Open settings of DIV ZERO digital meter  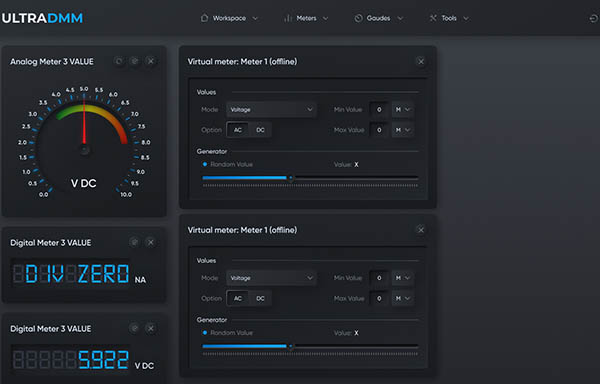click(134, 242)
